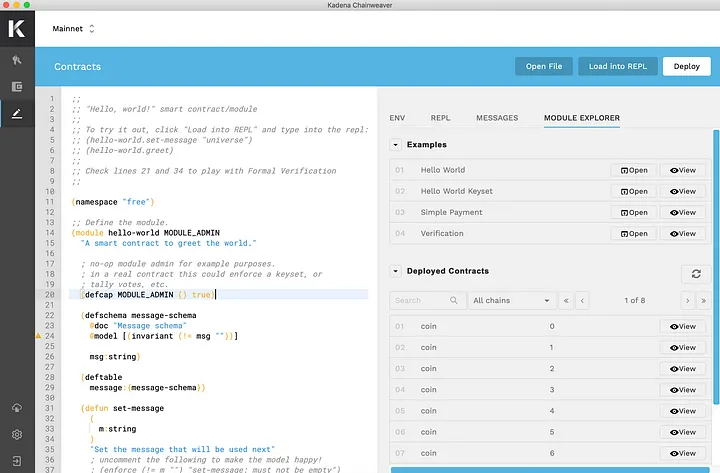The image size is (720, 473).
Task: View coin contract on chain 6
Action: click(x=683, y=453)
